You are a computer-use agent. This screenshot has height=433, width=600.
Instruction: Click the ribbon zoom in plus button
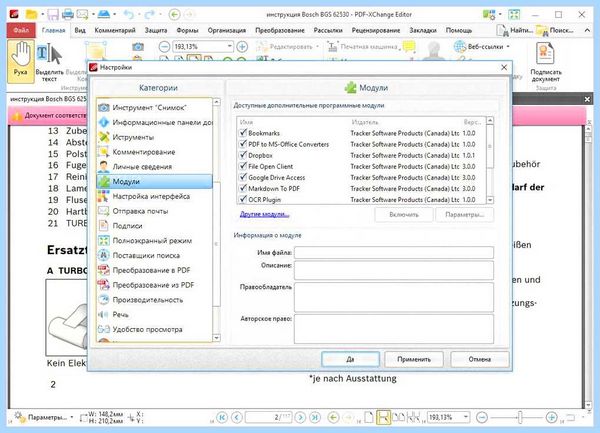click(242, 47)
